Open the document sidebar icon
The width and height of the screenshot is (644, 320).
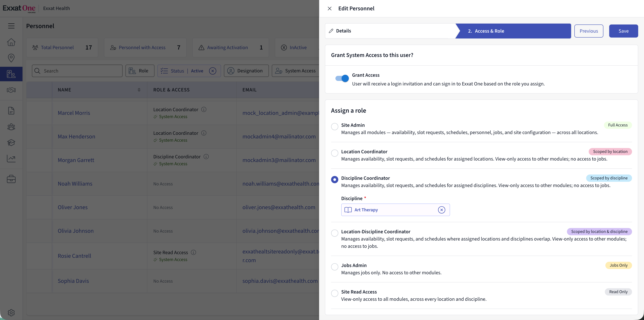[x=11, y=111]
